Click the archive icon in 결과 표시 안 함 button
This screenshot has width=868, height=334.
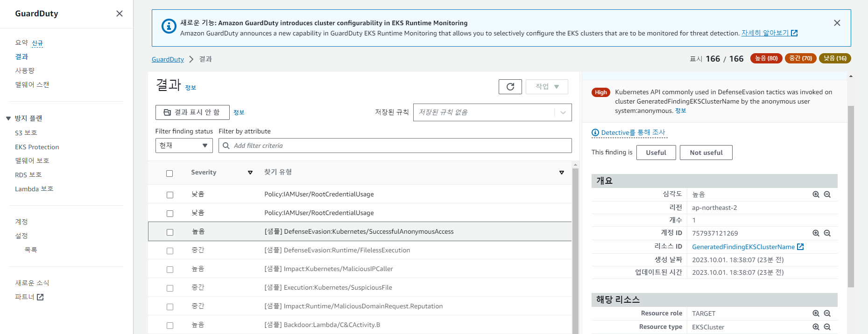(x=167, y=112)
